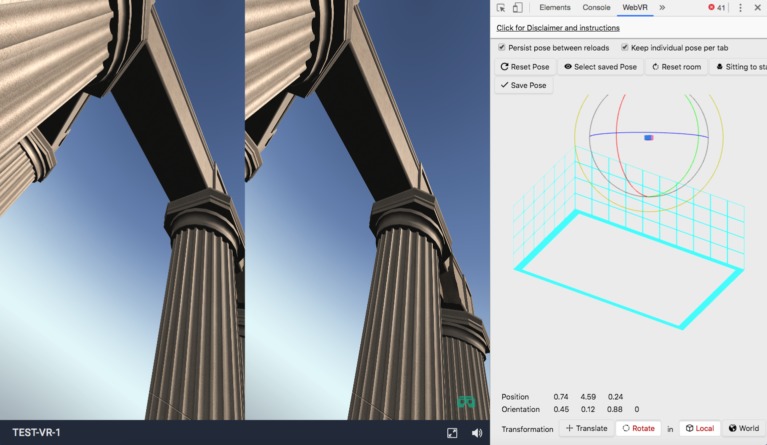Image resolution: width=767 pixels, height=445 pixels.
Task: Click the Transformation label
Action: [527, 429]
